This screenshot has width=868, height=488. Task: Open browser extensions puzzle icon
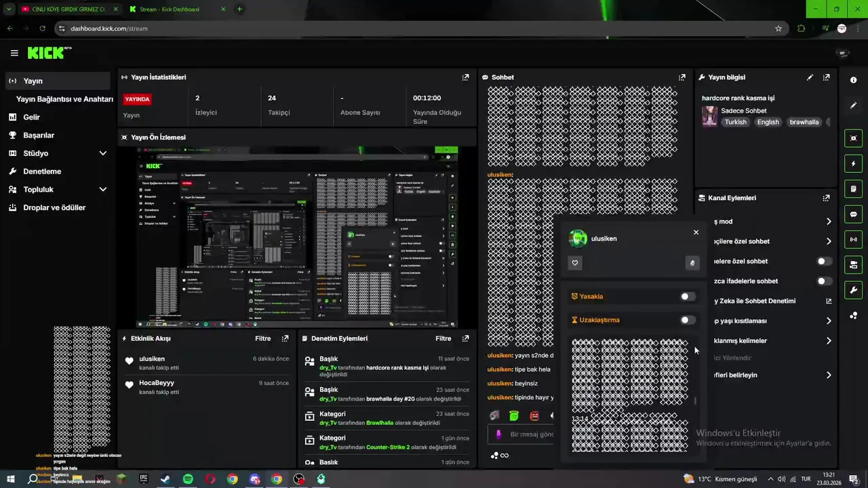coord(802,28)
